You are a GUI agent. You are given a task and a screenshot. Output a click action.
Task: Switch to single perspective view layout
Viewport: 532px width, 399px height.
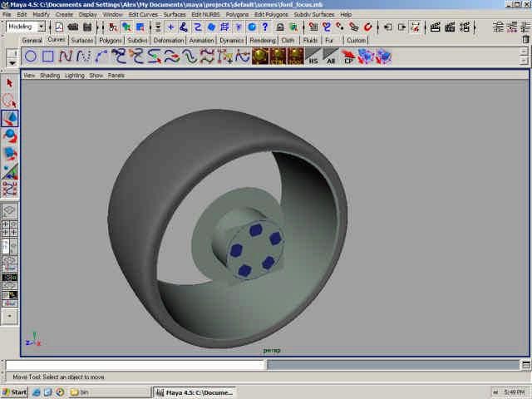(x=10, y=211)
